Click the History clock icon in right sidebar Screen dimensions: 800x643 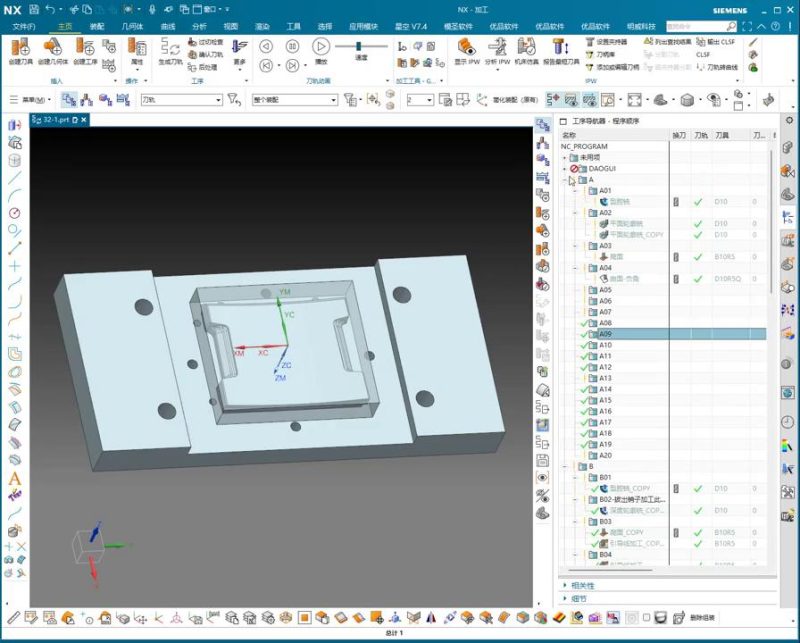(788, 422)
